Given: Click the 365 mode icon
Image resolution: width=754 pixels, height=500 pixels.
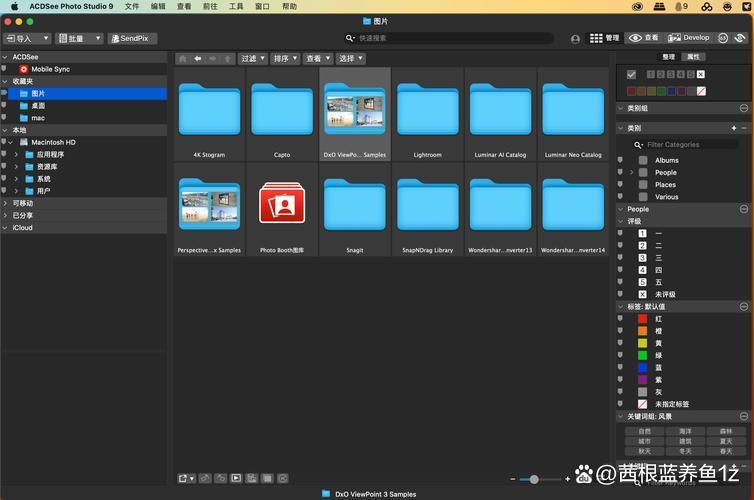Looking at the screenshot, I should click(x=723, y=38).
